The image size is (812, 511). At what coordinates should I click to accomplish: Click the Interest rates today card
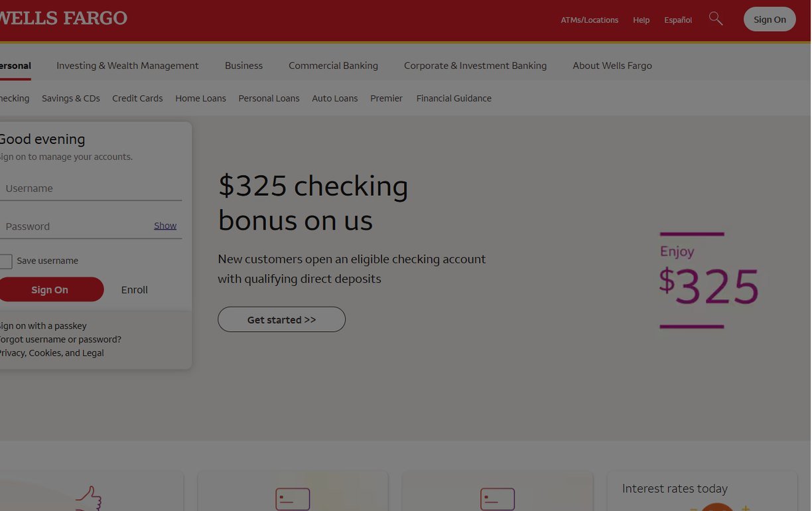click(x=703, y=491)
